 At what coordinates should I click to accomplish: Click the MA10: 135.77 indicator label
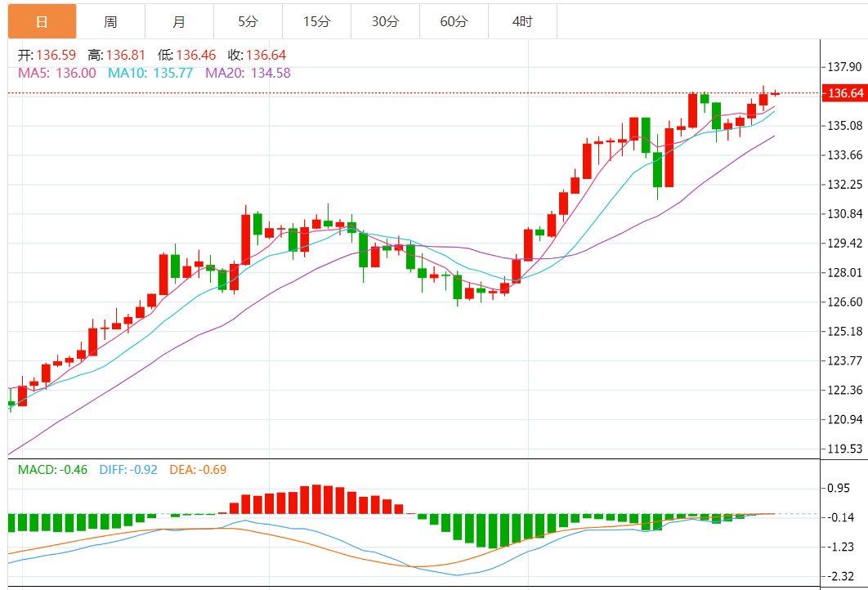pos(150,73)
